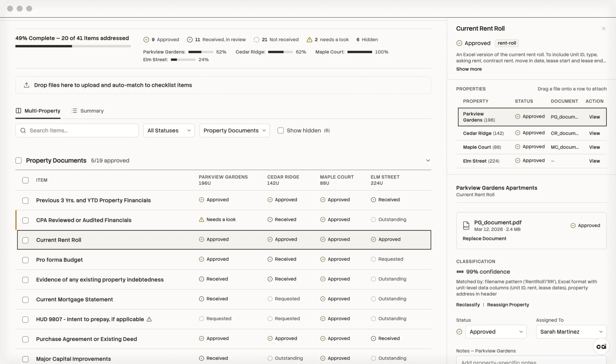Check the Pro forma Budget row checkbox
Screen dimensions: 616x364
pyautogui.click(x=25, y=260)
